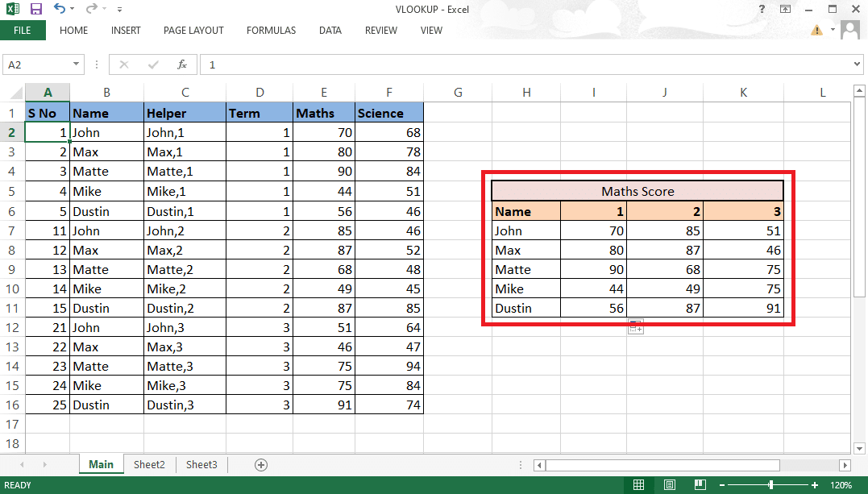The width and height of the screenshot is (868, 494).
Task: Click into the formula bar input
Action: (x=525, y=64)
